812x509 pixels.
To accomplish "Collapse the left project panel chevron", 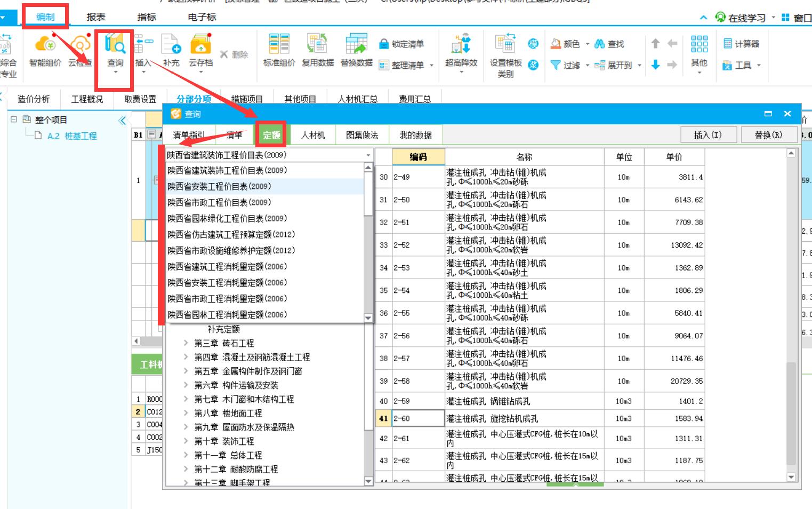I will pyautogui.click(x=122, y=120).
